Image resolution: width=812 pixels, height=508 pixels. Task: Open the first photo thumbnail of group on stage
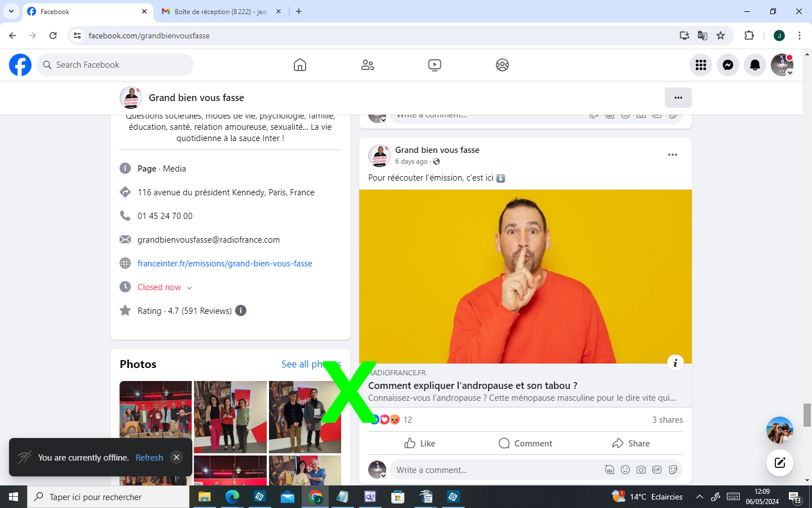156,417
